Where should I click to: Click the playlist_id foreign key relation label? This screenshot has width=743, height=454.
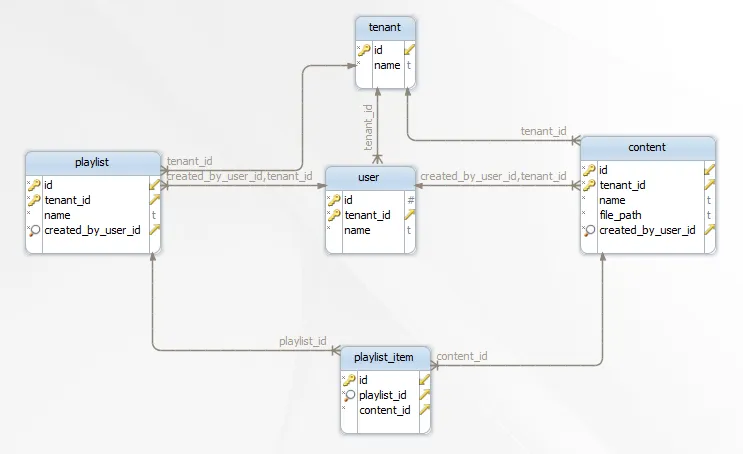pos(303,341)
